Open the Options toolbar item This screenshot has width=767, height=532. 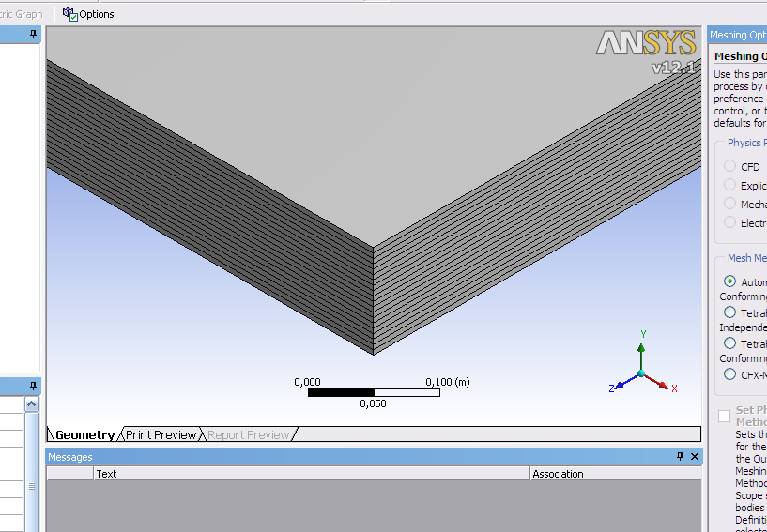(88, 14)
